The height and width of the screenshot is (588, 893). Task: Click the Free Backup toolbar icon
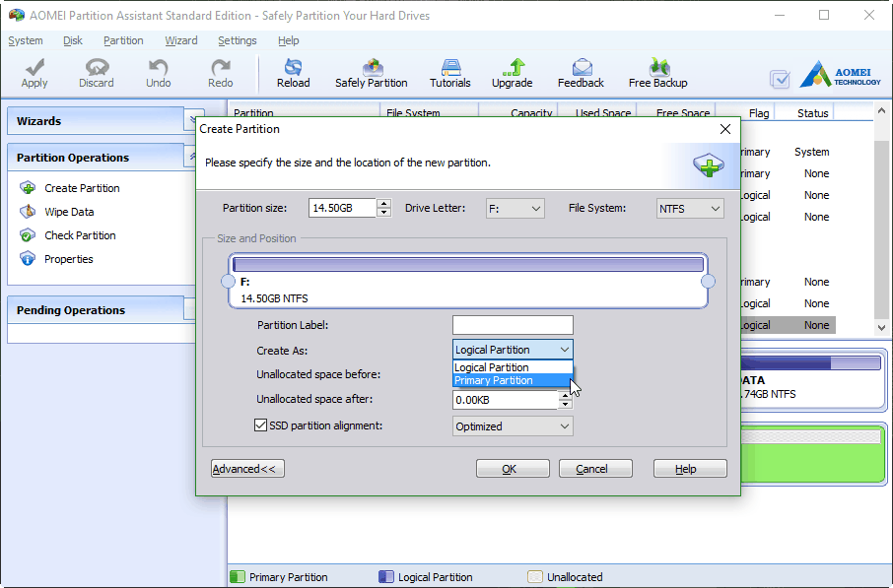click(656, 72)
